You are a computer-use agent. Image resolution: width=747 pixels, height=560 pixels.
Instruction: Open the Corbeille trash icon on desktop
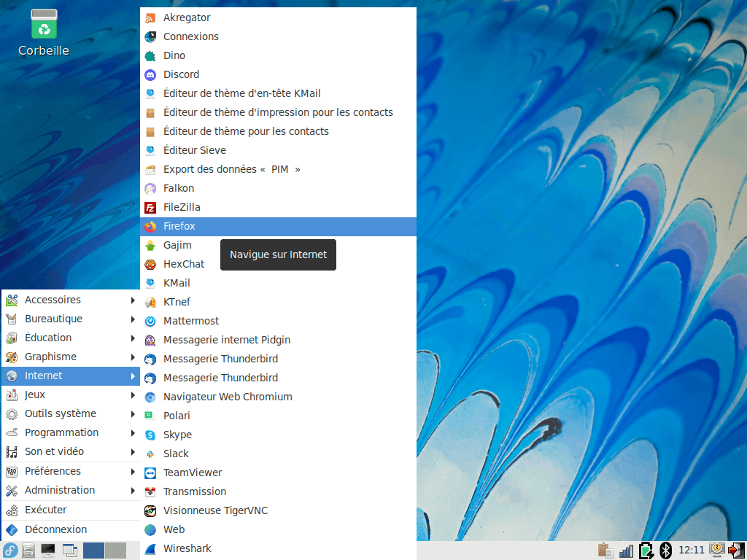44,34
